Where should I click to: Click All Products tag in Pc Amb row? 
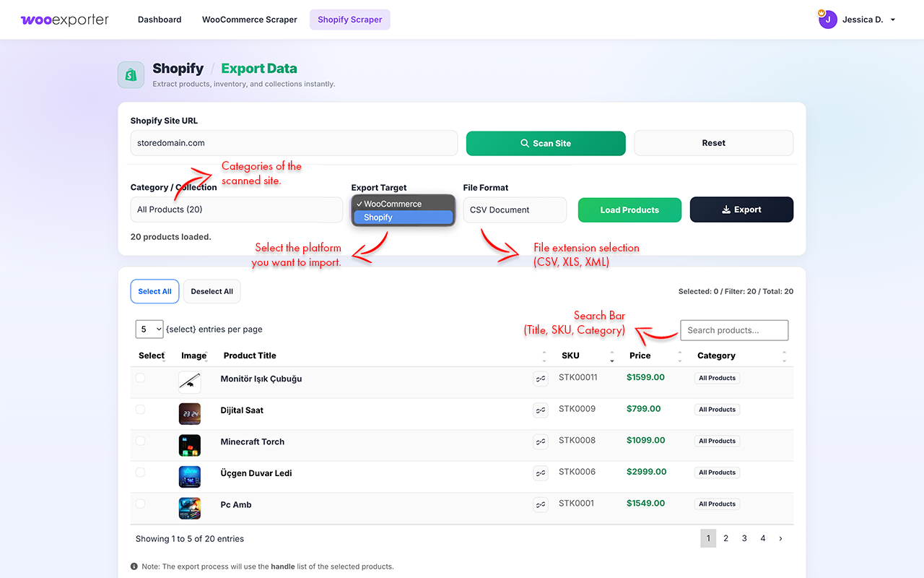coord(717,504)
